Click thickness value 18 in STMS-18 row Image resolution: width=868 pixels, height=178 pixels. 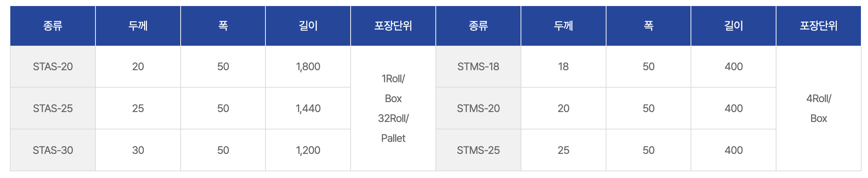(563, 67)
